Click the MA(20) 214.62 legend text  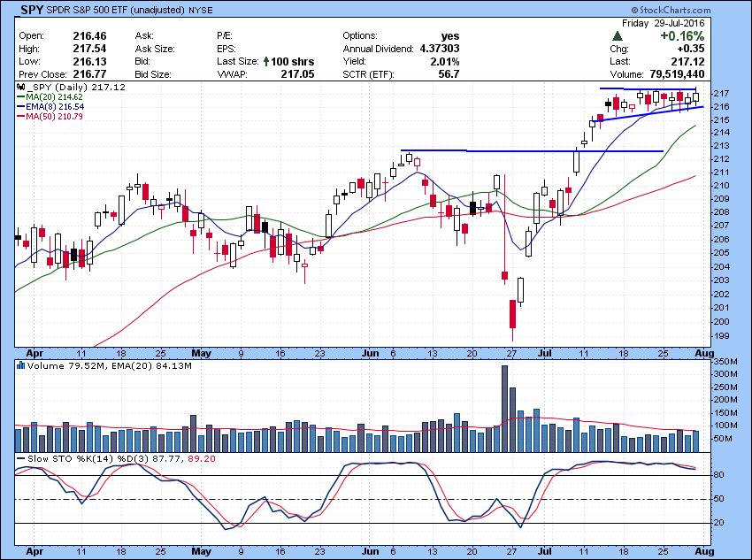pos(54,96)
